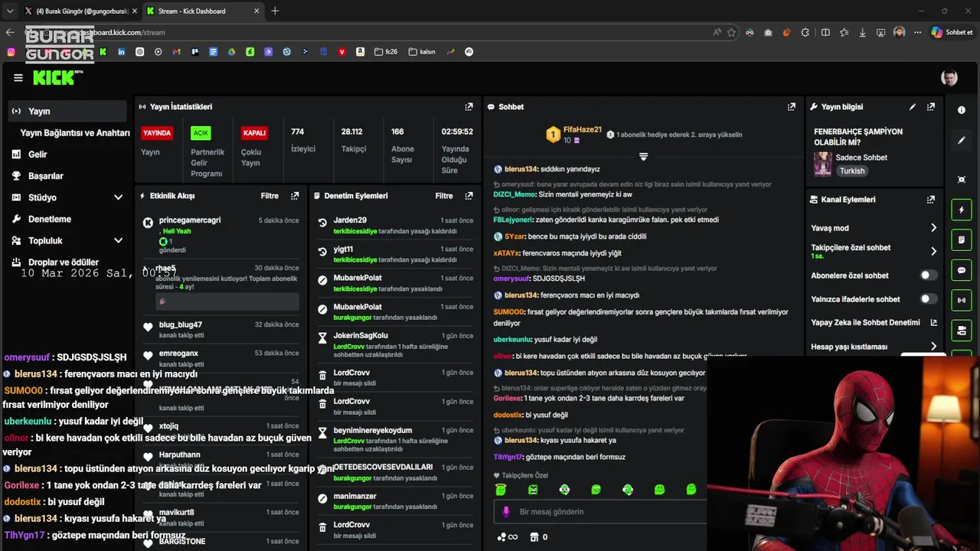Click the green AÇIK partner program badge

201,133
